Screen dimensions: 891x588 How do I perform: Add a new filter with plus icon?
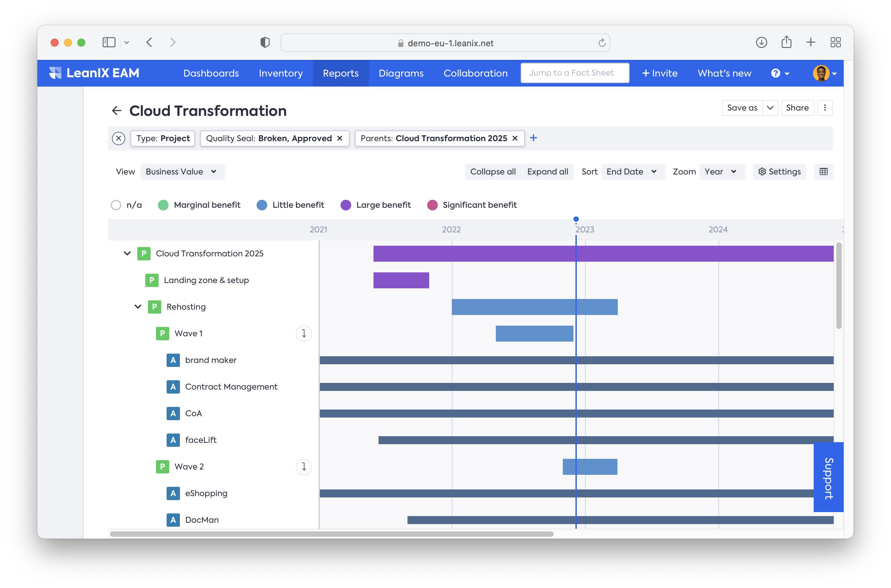[x=533, y=138]
